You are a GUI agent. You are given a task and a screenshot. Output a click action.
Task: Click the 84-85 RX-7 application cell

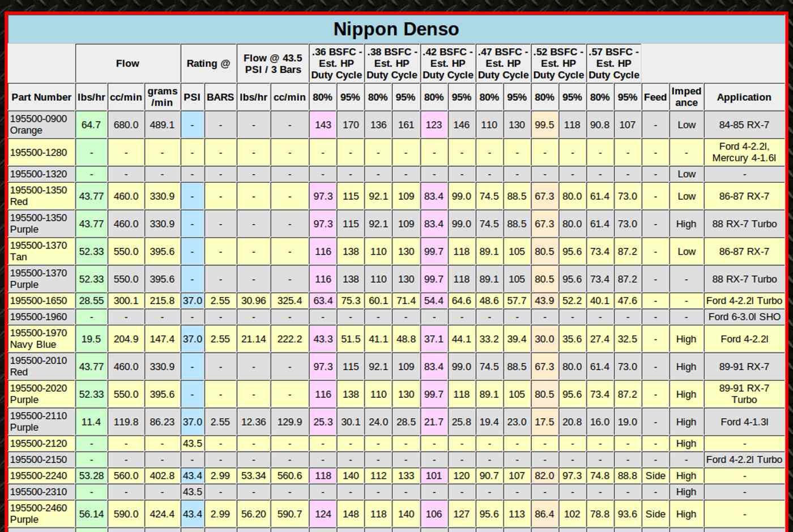(744, 125)
